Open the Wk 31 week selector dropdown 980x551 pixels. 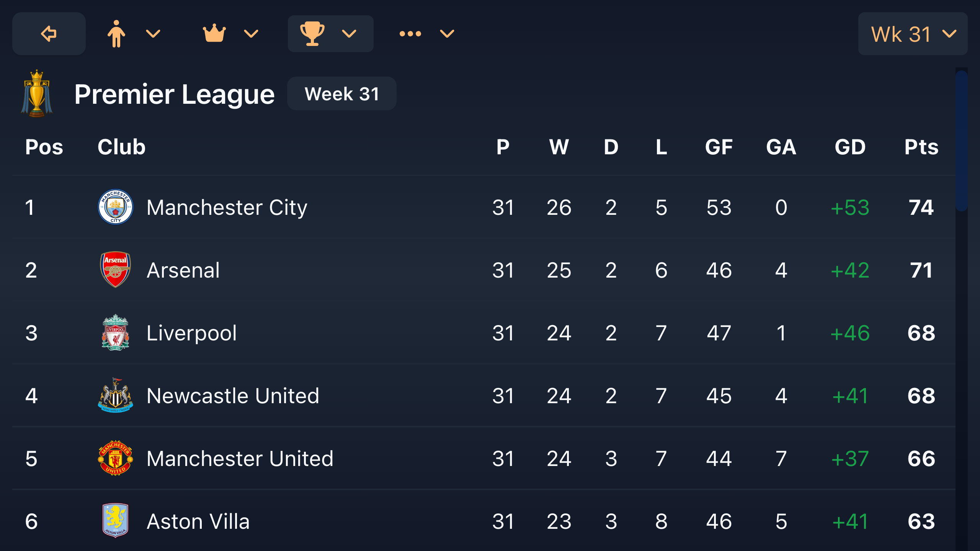913,34
